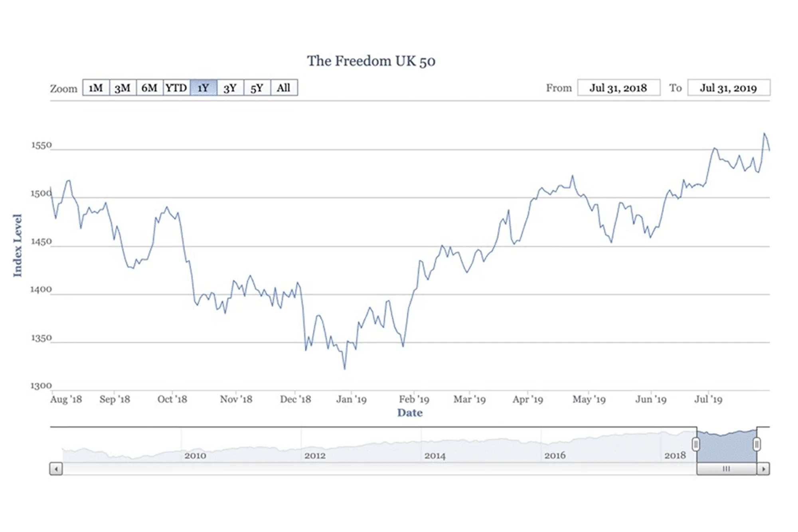This screenshot has width=798, height=532.
Task: Show All data range
Action: [284, 88]
